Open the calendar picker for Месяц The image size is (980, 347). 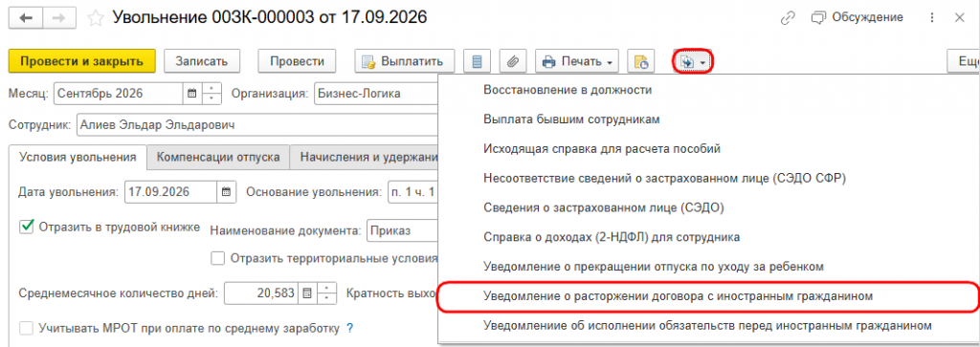[192, 95]
